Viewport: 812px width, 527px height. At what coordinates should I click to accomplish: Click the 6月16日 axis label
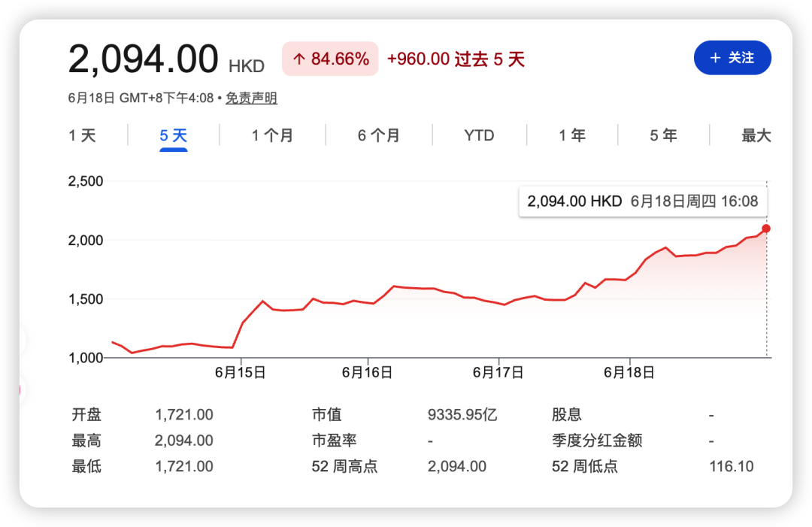coord(367,372)
